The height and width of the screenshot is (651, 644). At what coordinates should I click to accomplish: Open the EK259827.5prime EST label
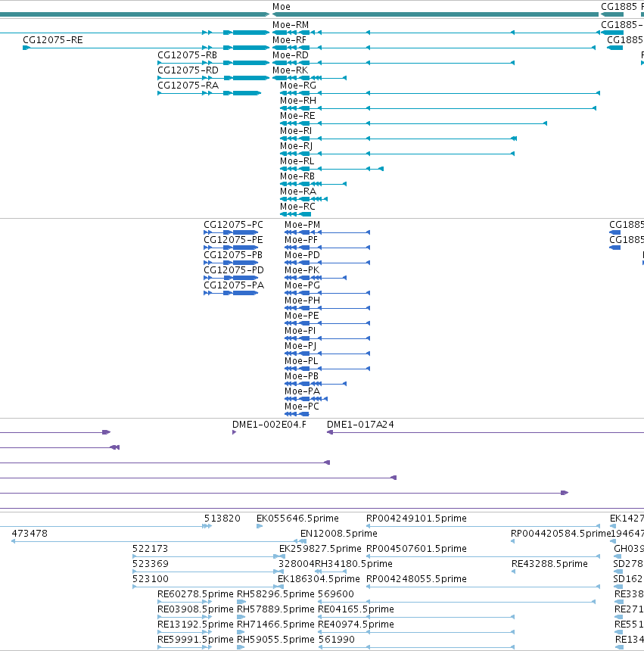(x=320, y=549)
